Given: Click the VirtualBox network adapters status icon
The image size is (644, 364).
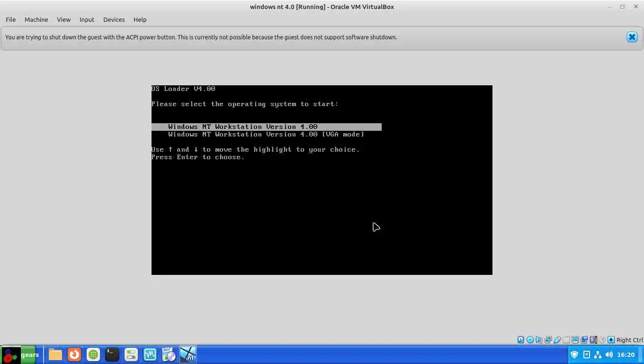Looking at the screenshot, I should 548,340.
